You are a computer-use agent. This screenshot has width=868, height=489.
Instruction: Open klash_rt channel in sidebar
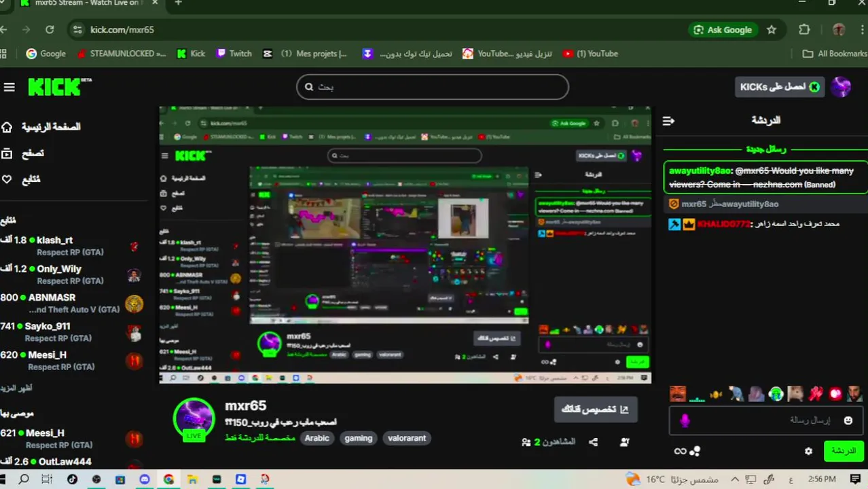point(71,246)
